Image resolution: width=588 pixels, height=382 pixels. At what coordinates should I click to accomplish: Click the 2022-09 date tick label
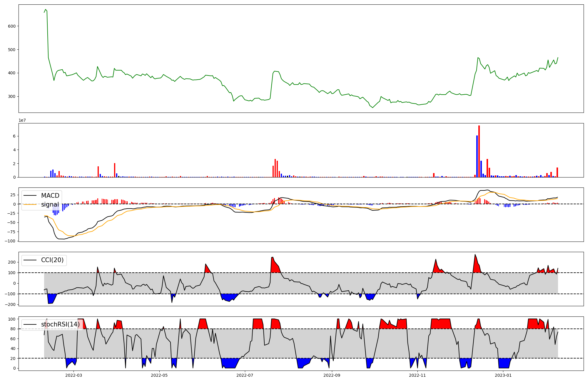[x=332, y=375]
